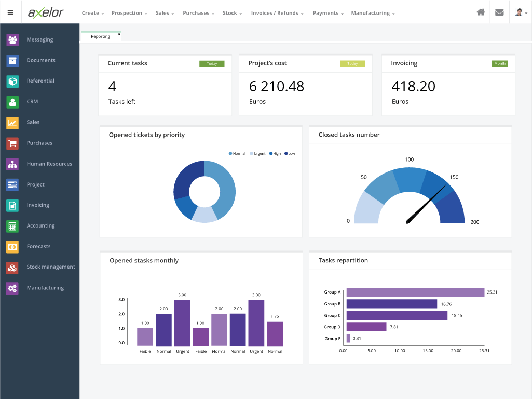
Task: Click the Today badge on Current tasks
Action: point(212,64)
